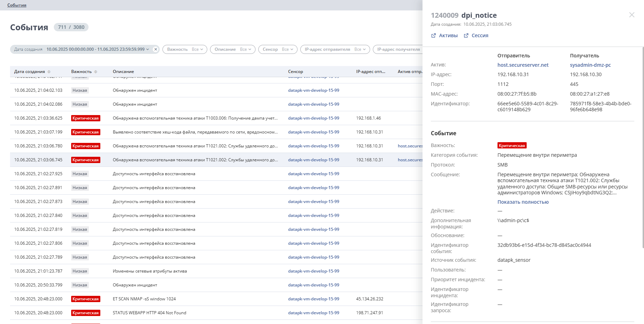644x324 pixels.
Task: Open host.secureserver.net sender asset link
Action: coord(523,65)
